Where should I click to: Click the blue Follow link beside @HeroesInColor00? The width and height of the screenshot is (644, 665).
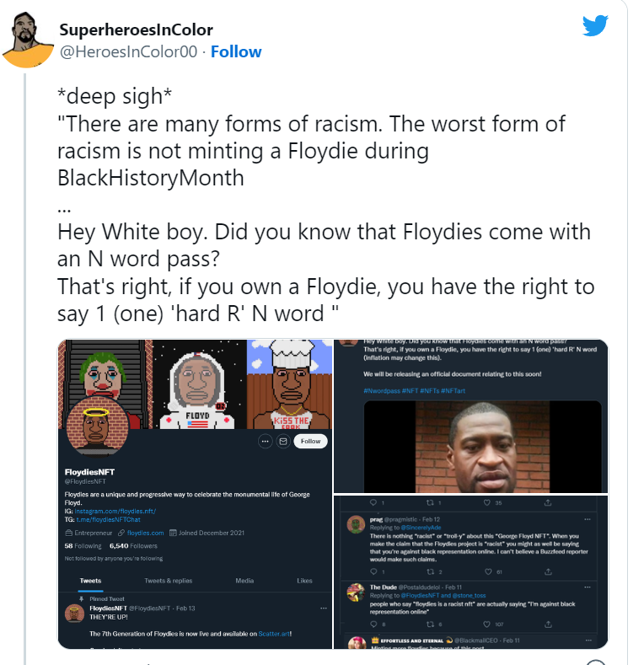click(x=236, y=51)
